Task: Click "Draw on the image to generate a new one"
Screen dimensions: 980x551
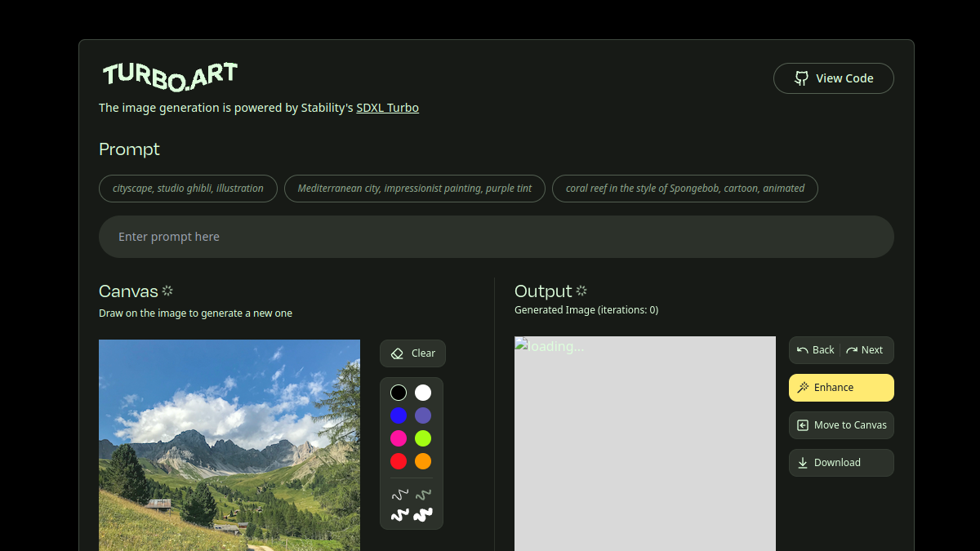Action: coord(195,313)
